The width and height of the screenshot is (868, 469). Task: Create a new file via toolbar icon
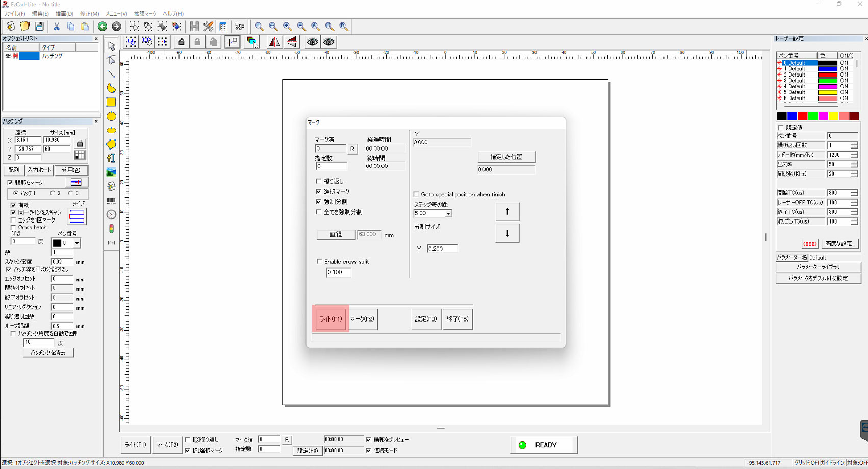pos(10,27)
